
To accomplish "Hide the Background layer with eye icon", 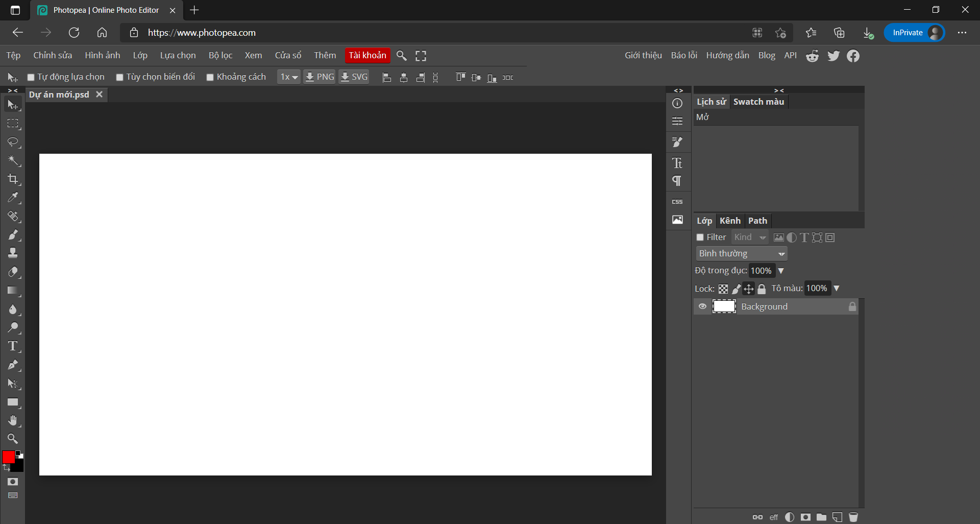I will (x=702, y=306).
